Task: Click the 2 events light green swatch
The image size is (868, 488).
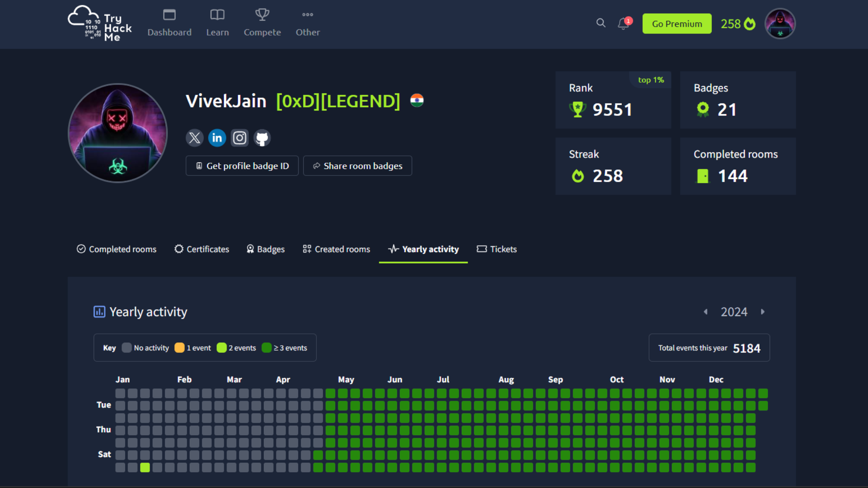Action: click(222, 348)
